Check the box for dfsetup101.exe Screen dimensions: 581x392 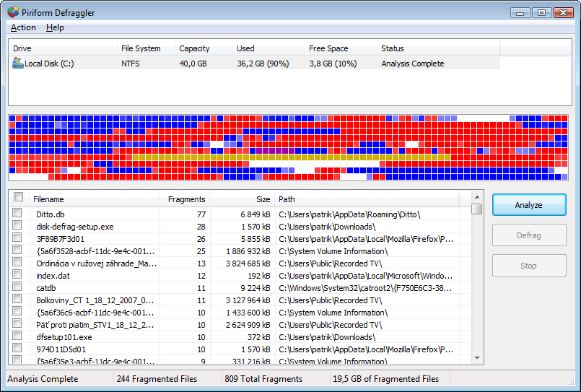pyautogui.click(x=17, y=335)
